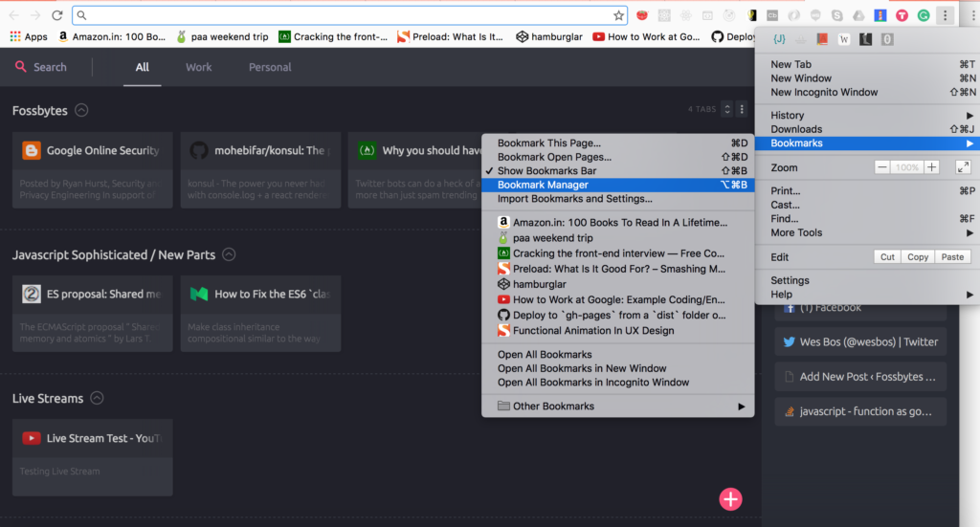Choose Bookmark This Page
The image size is (980, 527).
pos(617,143)
